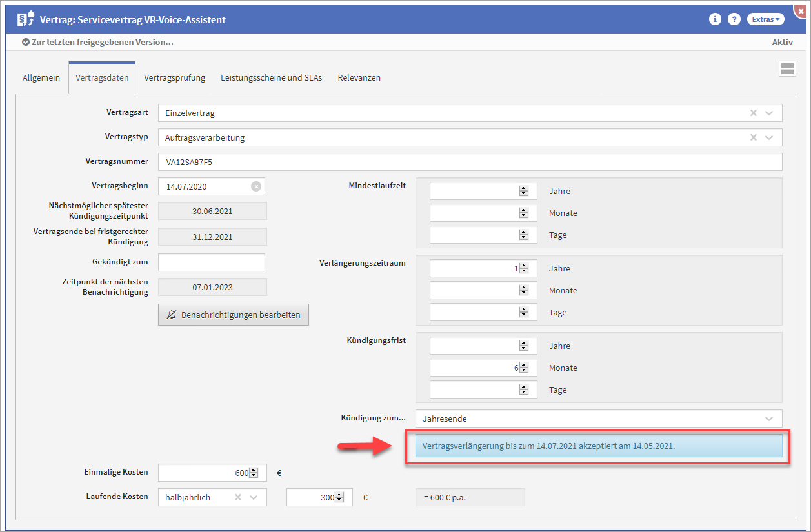Open the Leistungsscheine und SLAs tab
This screenshot has width=811, height=532.
tap(271, 77)
